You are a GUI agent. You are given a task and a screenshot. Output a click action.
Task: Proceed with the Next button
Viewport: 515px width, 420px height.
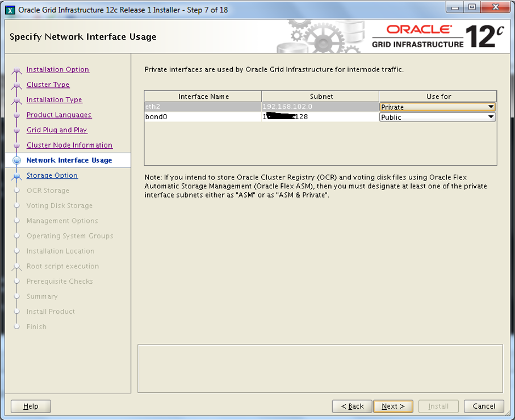(393, 406)
